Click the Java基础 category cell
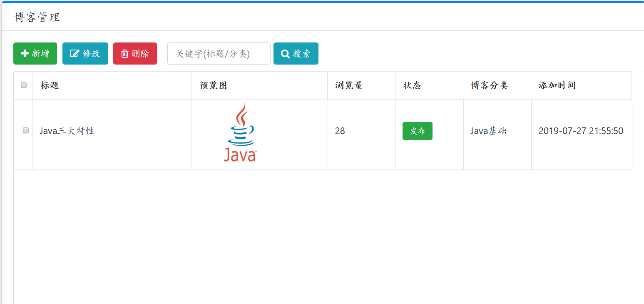Screen dimensions: 644x304 [x=497, y=135]
